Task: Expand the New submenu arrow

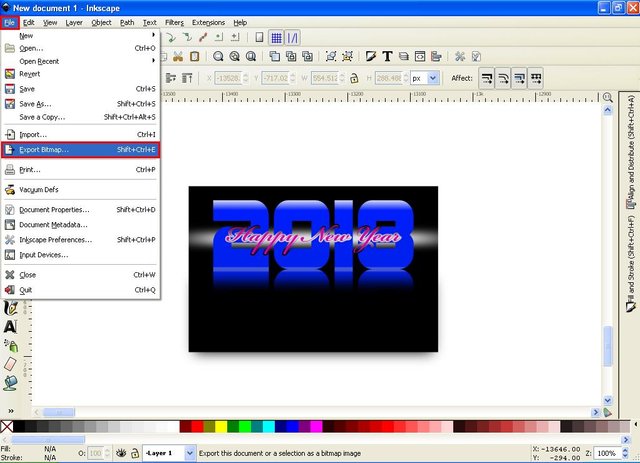Action: click(x=153, y=35)
